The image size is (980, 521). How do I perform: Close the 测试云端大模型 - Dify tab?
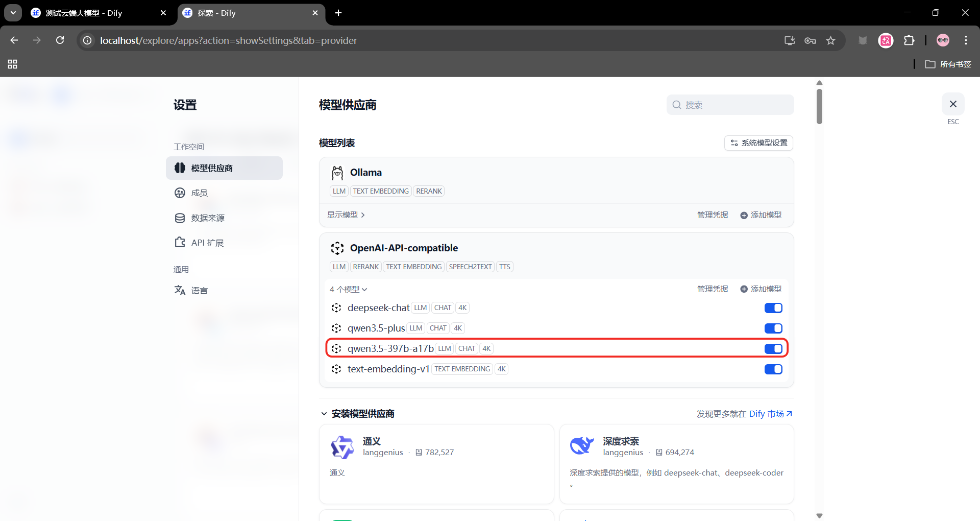(163, 13)
